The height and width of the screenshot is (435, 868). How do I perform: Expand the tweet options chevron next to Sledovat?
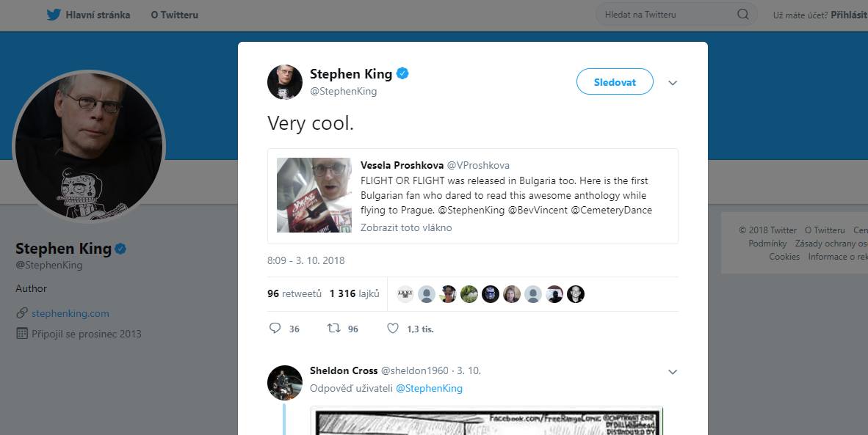(673, 83)
